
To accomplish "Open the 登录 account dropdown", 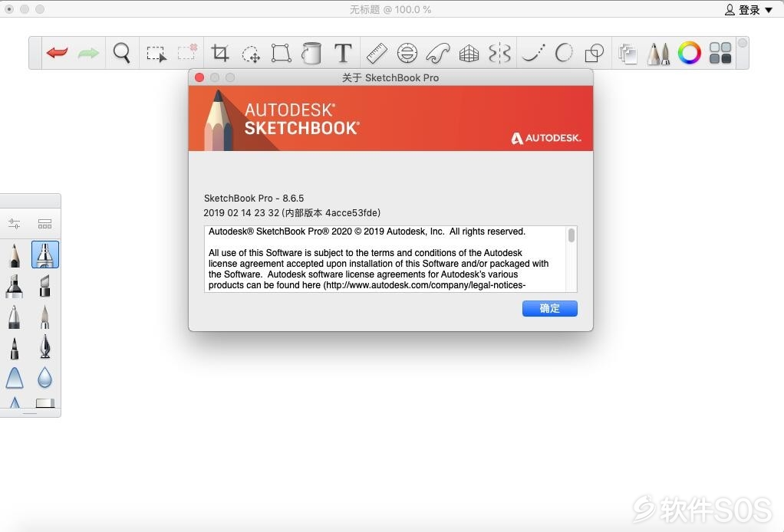I will tap(749, 9).
